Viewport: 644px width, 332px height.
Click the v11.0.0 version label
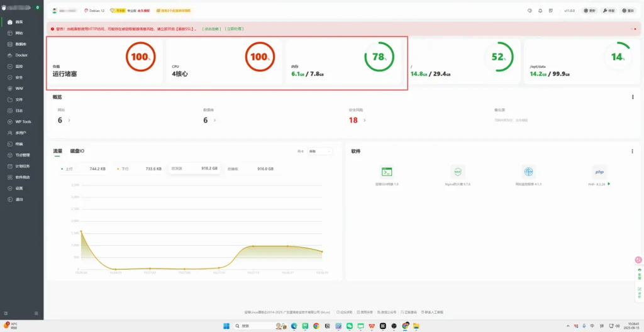(x=569, y=11)
